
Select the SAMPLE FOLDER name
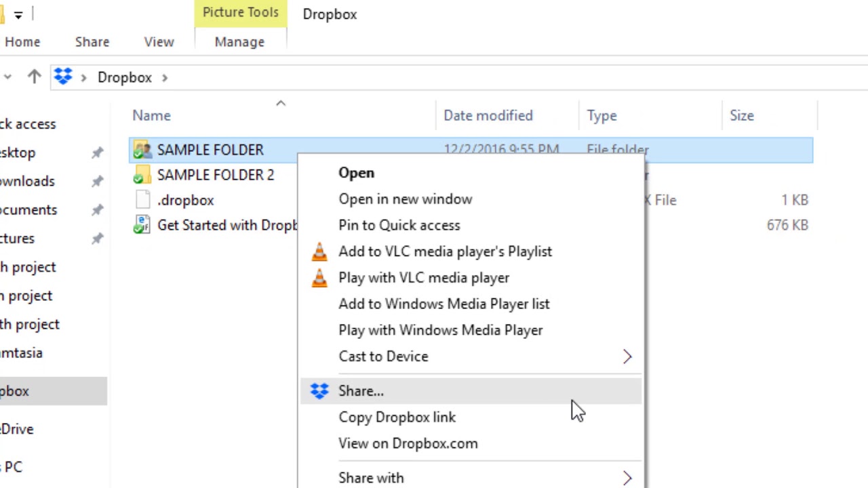pos(210,150)
